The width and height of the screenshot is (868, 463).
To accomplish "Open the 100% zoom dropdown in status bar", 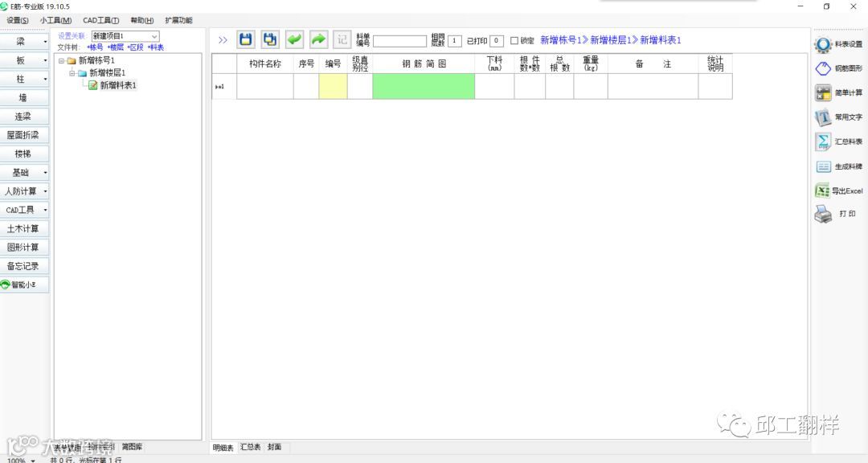I will pos(33,461).
